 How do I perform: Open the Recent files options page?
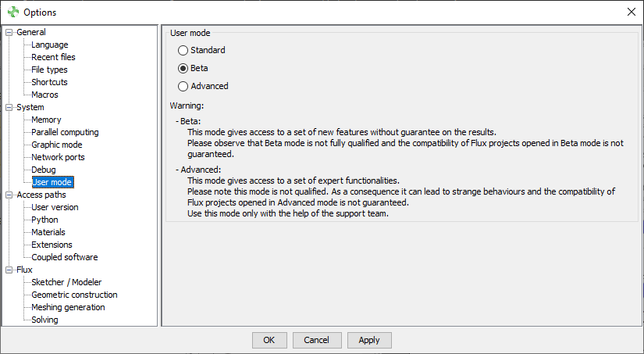click(53, 57)
